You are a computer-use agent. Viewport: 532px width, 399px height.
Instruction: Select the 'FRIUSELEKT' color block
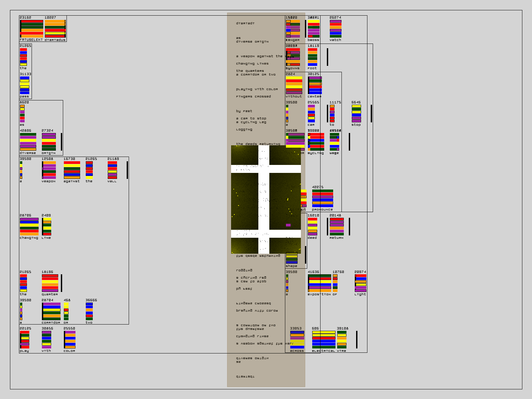pyautogui.click(x=32, y=29)
